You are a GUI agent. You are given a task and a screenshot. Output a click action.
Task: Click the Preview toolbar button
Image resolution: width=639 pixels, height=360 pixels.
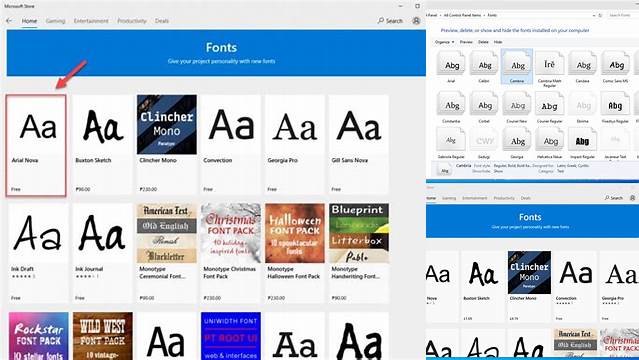[x=466, y=42]
